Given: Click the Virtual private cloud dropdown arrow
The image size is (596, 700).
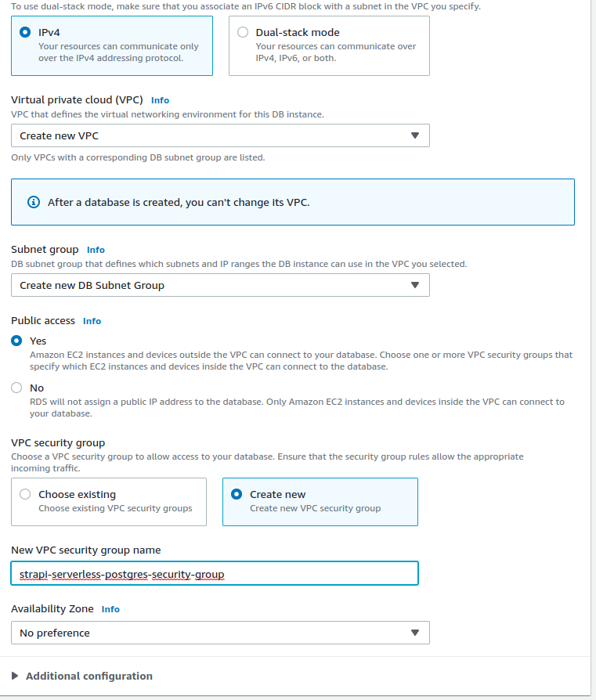Looking at the screenshot, I should click(x=415, y=135).
